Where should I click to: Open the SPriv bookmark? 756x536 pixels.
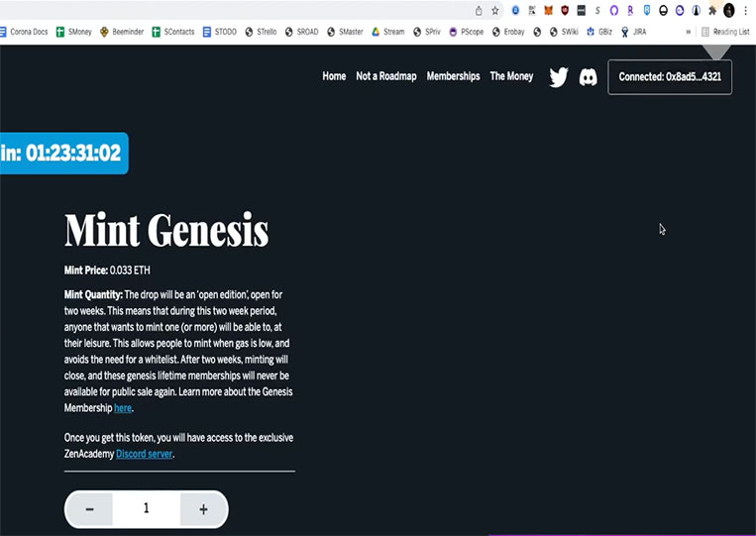pos(427,32)
